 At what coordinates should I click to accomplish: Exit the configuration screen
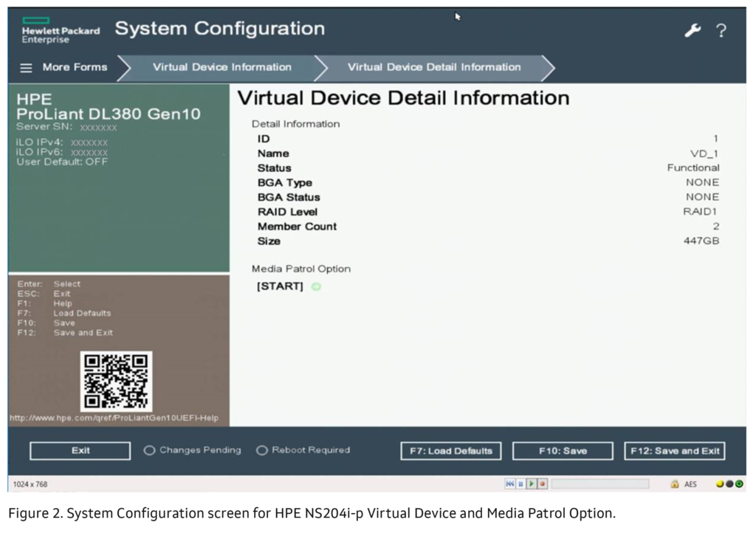(x=79, y=450)
